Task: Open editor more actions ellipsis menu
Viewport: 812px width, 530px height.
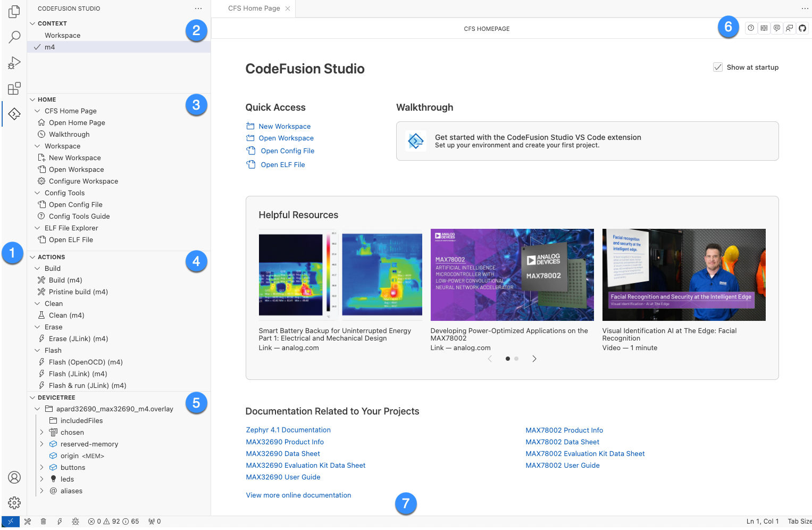Action: [x=805, y=9]
